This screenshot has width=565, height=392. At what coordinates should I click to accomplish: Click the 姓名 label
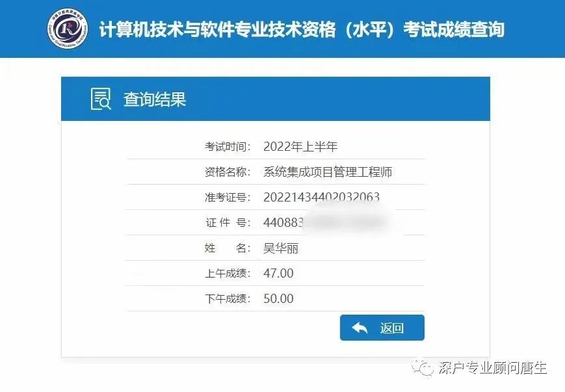pyautogui.click(x=228, y=248)
